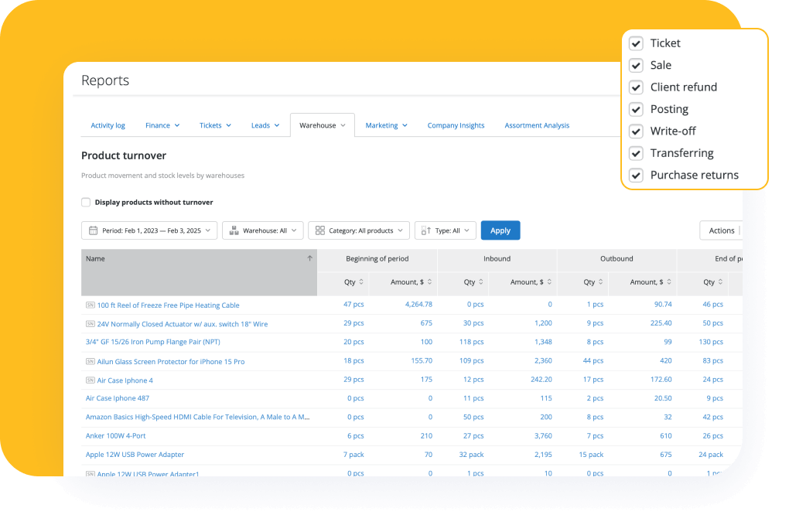Click the Outbound Amount sort control

pos(668,281)
